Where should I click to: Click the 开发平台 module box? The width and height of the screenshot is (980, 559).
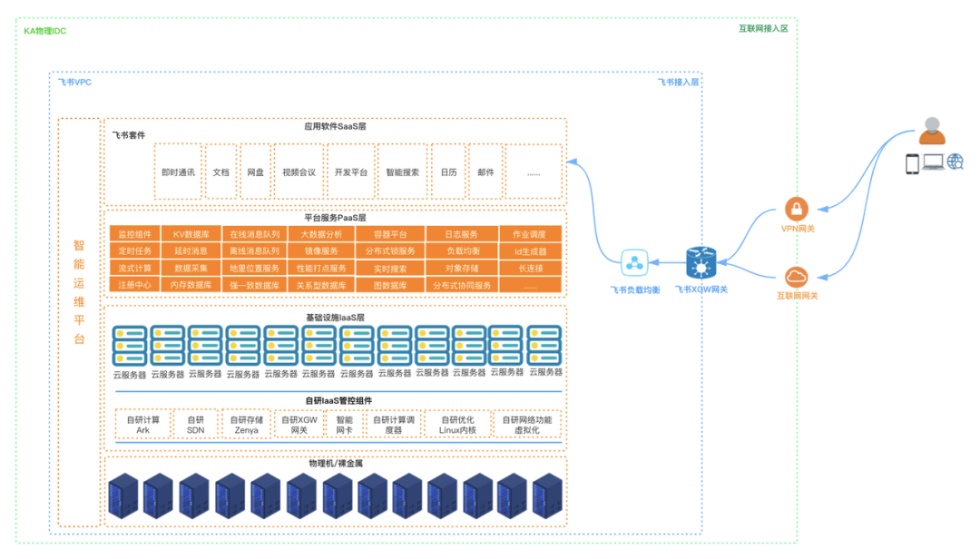[x=350, y=172]
